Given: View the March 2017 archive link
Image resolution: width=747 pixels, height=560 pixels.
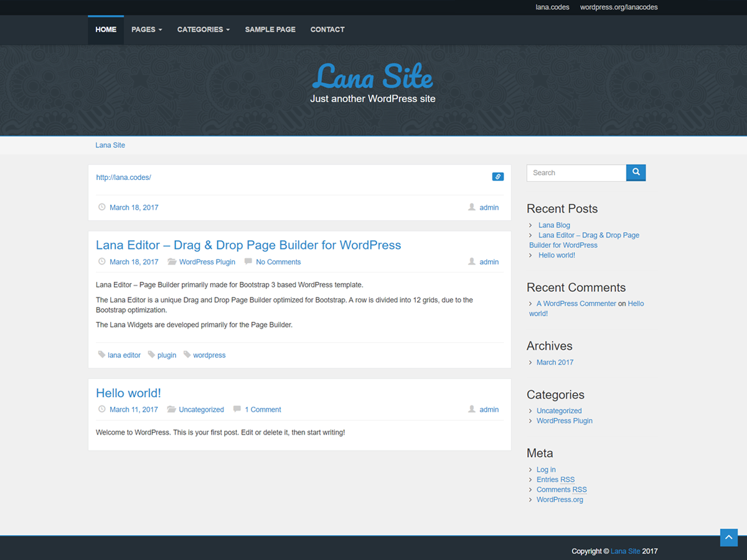Looking at the screenshot, I should (x=555, y=362).
